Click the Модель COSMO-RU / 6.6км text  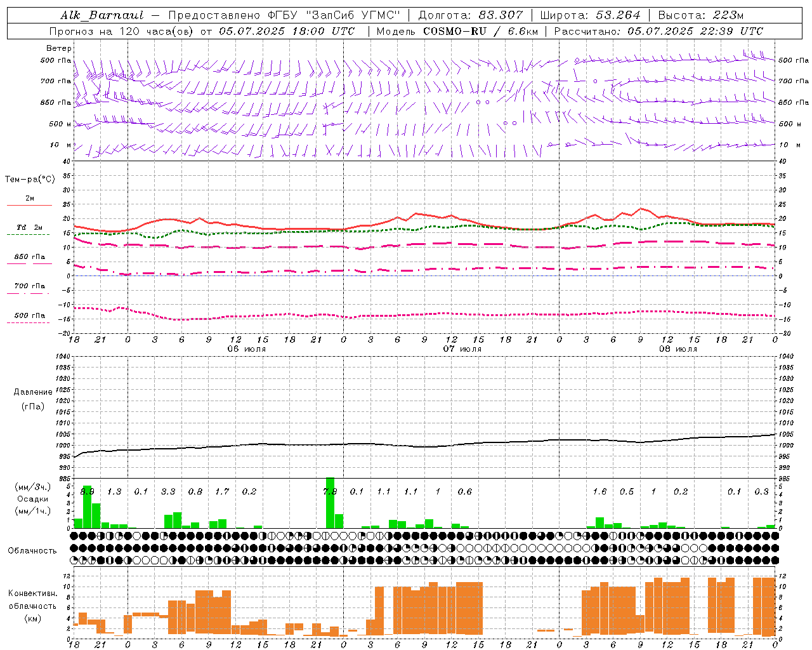click(457, 31)
